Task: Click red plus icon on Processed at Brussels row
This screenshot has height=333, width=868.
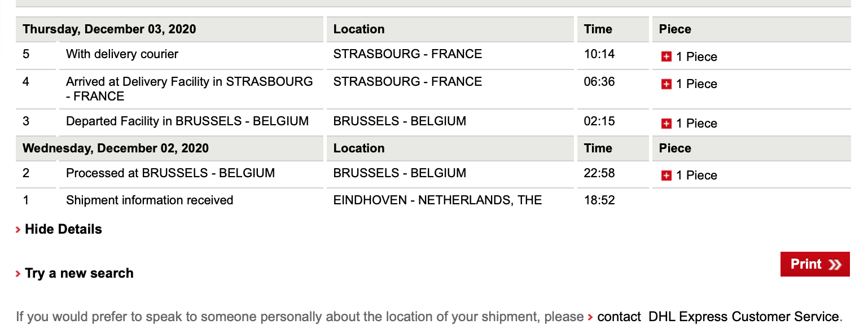Action: pyautogui.click(x=666, y=176)
